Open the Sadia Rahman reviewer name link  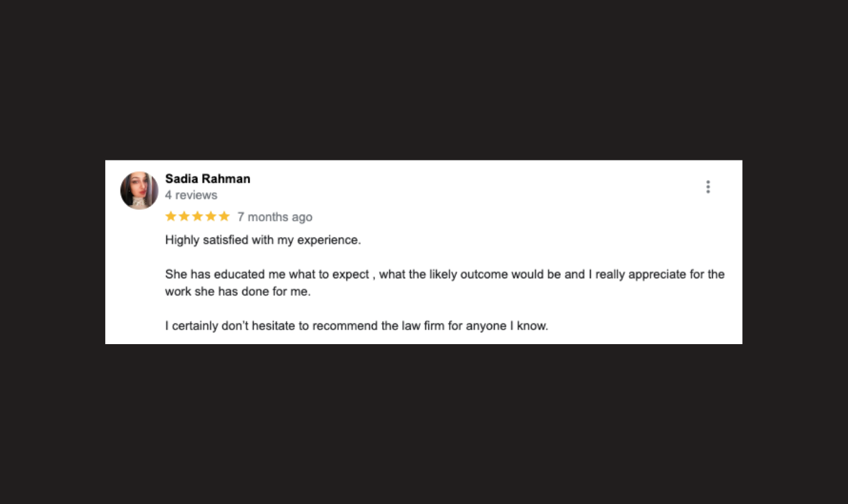[x=208, y=179]
